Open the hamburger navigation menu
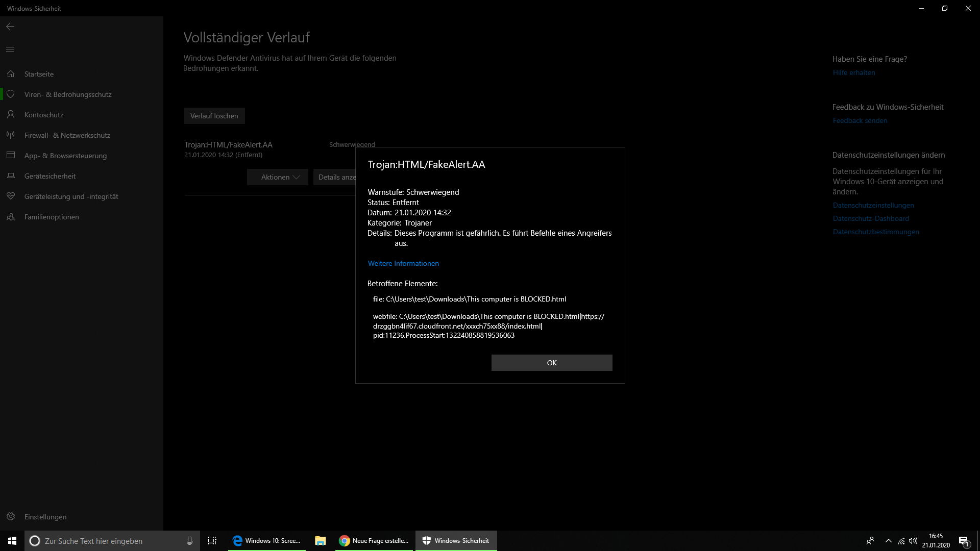Viewport: 980px width, 551px height. [x=10, y=49]
